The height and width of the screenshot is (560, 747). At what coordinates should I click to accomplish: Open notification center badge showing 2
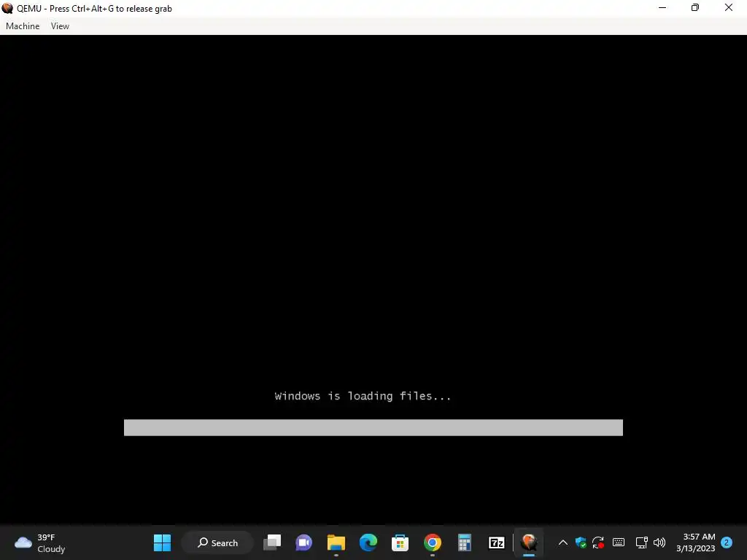click(x=727, y=542)
